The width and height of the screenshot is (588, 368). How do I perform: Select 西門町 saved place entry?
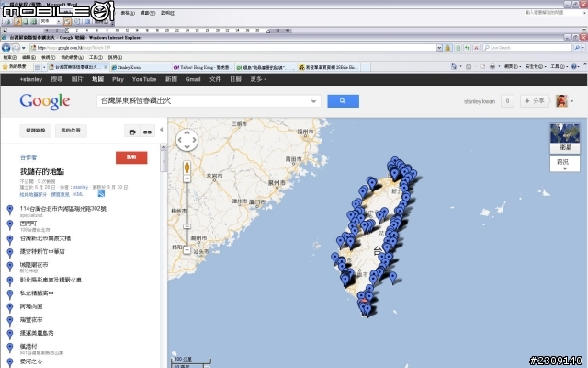pyautogui.click(x=28, y=224)
